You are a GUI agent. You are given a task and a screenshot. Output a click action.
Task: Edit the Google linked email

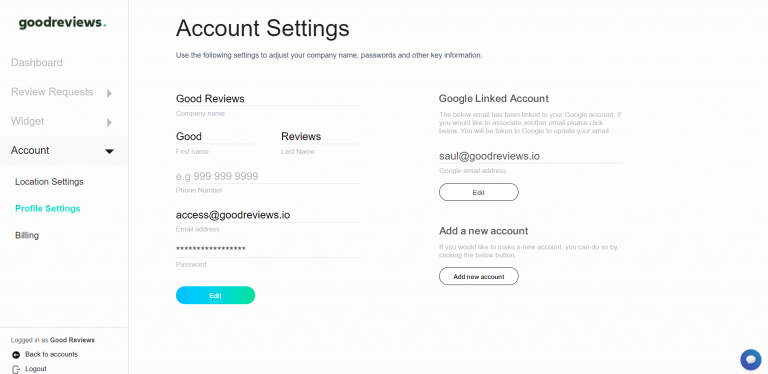[479, 192]
